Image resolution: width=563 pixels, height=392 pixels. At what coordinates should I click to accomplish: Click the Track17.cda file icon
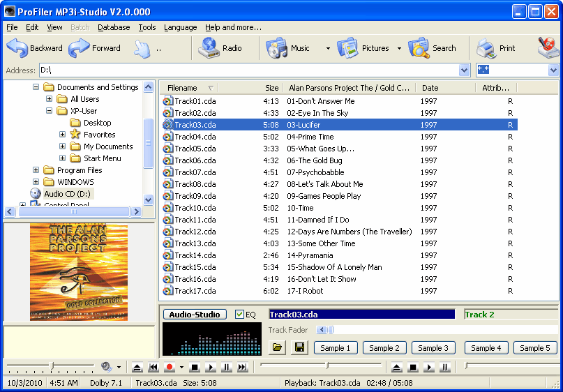(x=167, y=291)
